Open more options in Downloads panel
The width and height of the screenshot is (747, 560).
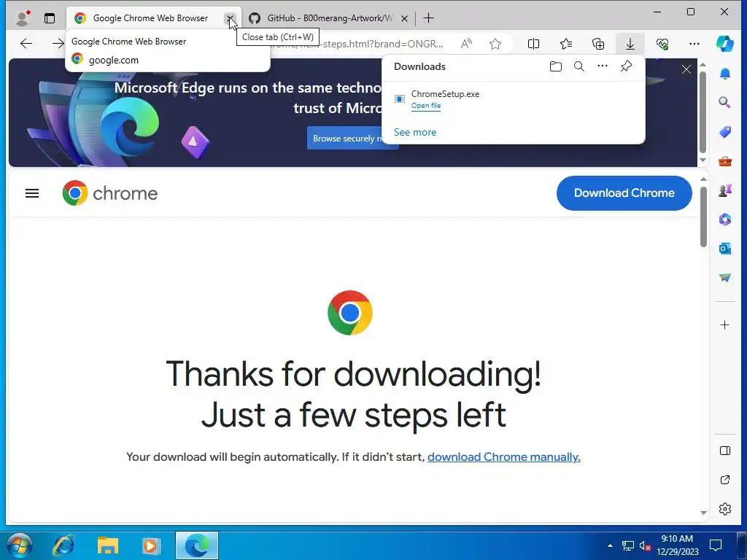[602, 66]
